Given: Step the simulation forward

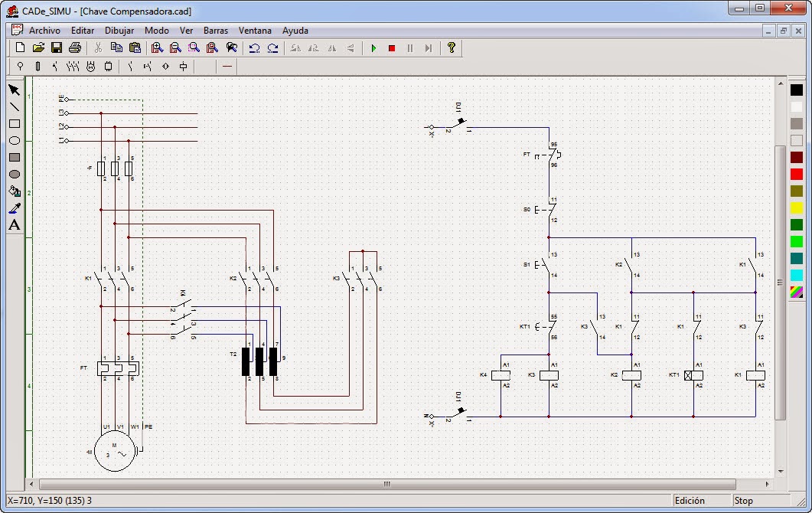Looking at the screenshot, I should point(429,47).
